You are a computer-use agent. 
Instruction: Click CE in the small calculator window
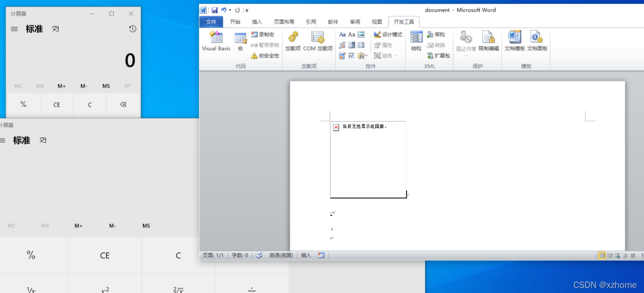tap(57, 105)
